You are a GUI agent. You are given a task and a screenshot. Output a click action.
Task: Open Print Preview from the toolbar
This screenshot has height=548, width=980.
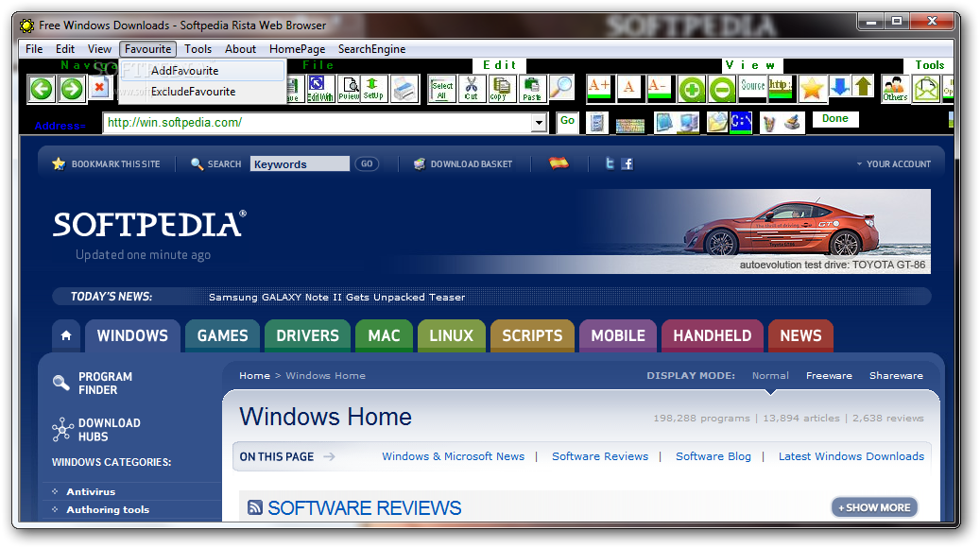tap(349, 89)
